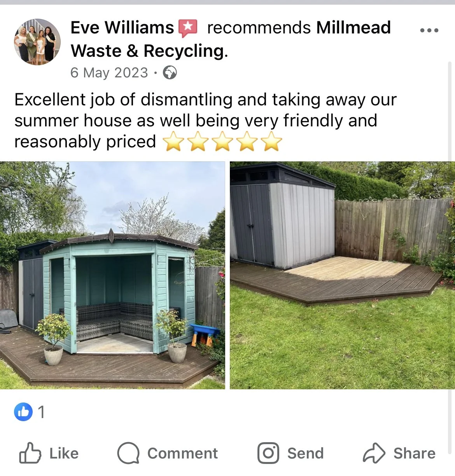Viewport: 455px width, 476px height.
Task: Click the Like thumbs-up outline icon
Action: (30, 453)
